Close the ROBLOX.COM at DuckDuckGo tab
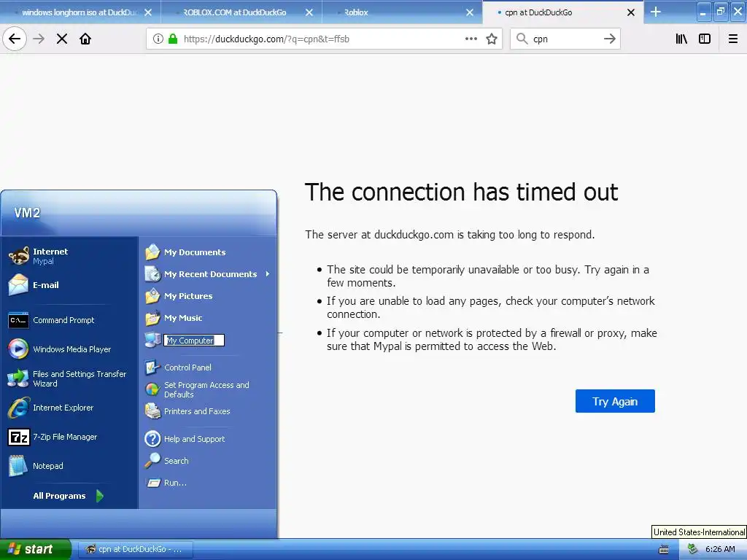 (x=309, y=12)
